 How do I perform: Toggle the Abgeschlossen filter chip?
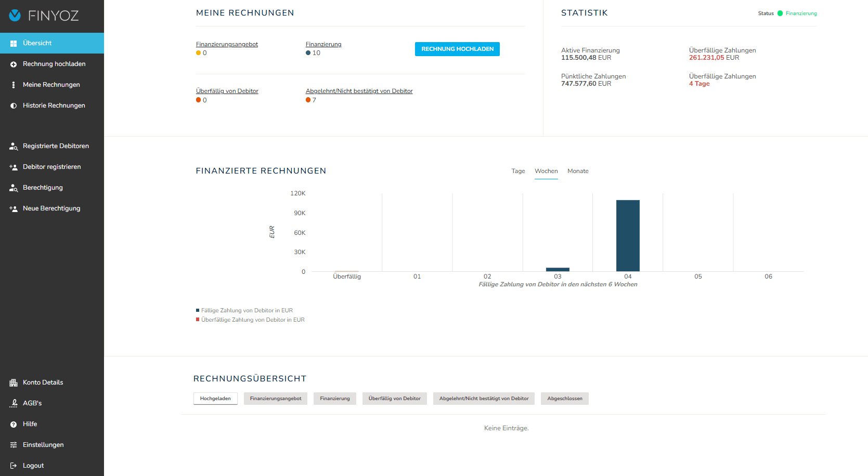point(564,399)
